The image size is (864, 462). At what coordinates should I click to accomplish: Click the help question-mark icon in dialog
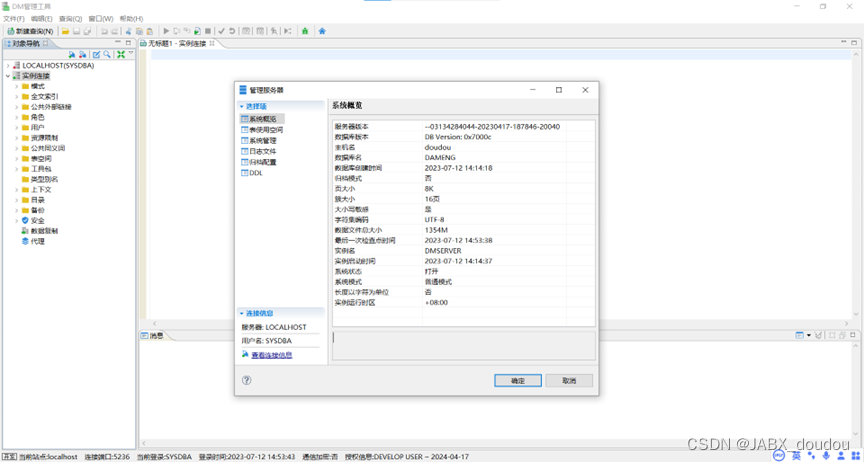[x=246, y=380]
